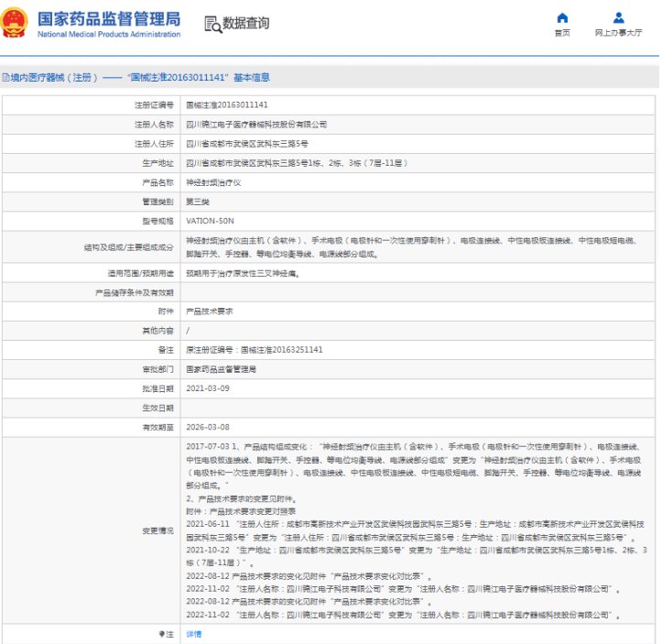Click the English National Medical Products Administration text

tap(109, 34)
